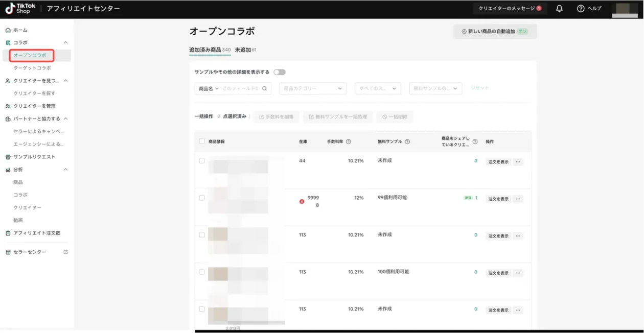Click the notification bell icon
Screen dimensions: 644x333
(x=559, y=9)
